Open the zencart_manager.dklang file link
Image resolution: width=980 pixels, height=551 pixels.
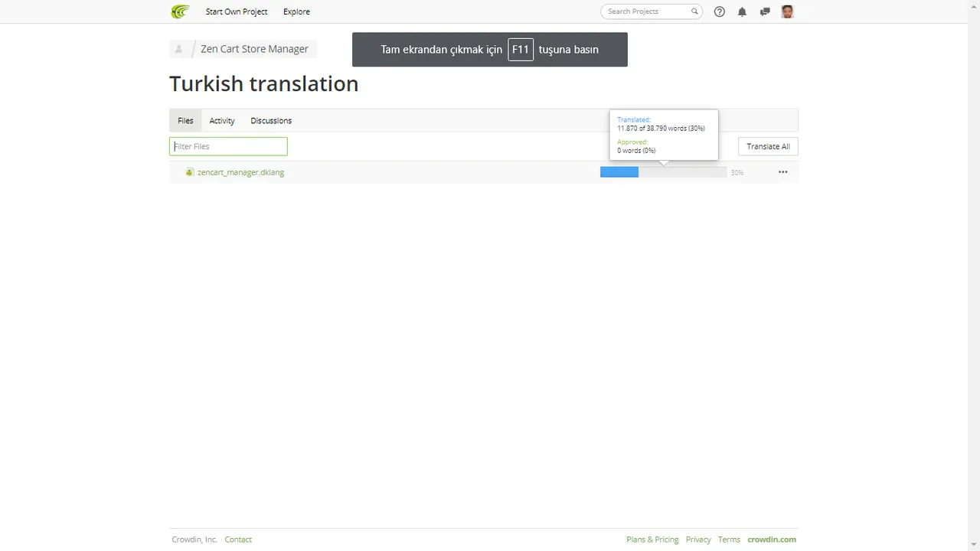click(x=240, y=172)
